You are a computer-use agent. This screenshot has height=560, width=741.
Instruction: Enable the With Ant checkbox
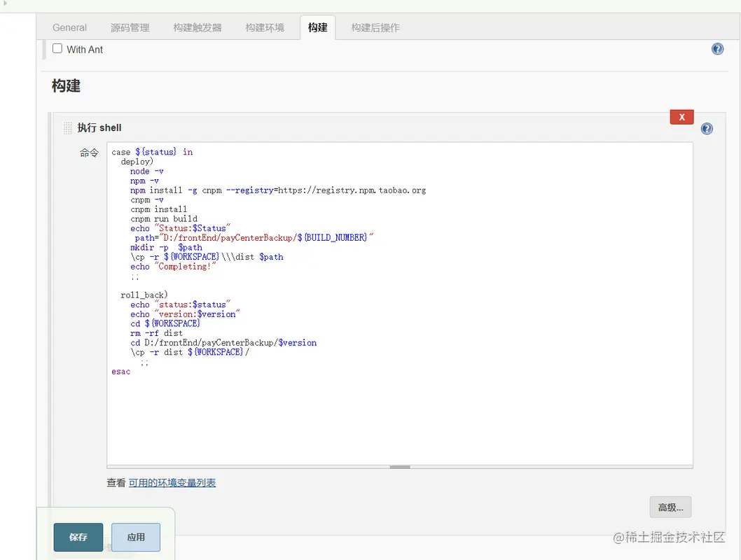(x=57, y=48)
